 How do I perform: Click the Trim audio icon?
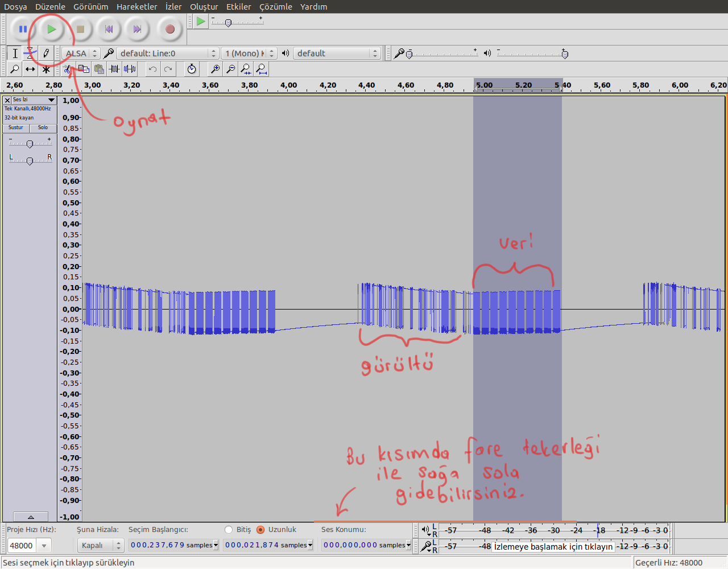coord(114,69)
